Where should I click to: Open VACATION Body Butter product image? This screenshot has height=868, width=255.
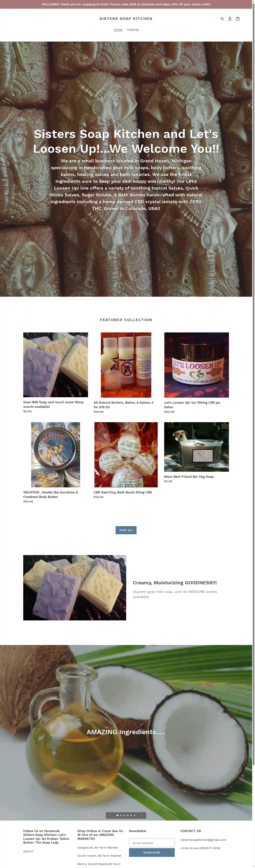coord(56,455)
